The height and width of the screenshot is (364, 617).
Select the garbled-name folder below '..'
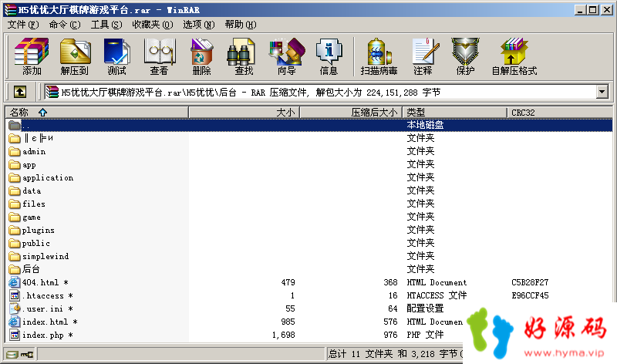38,138
